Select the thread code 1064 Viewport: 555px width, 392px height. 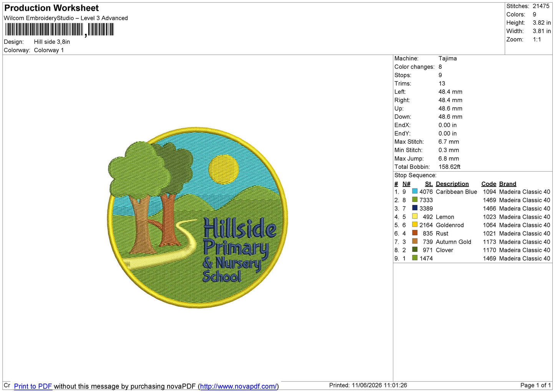[489, 225]
